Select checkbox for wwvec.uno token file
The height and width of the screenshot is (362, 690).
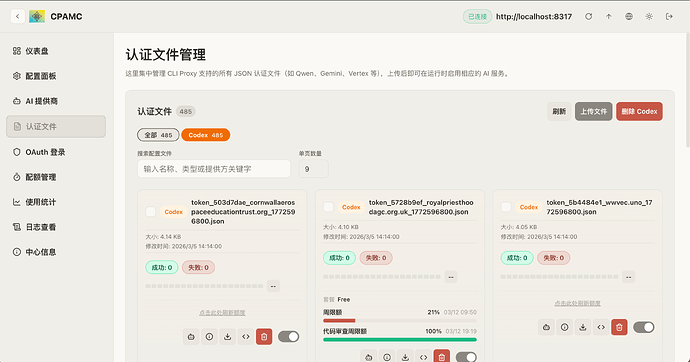[506, 207]
